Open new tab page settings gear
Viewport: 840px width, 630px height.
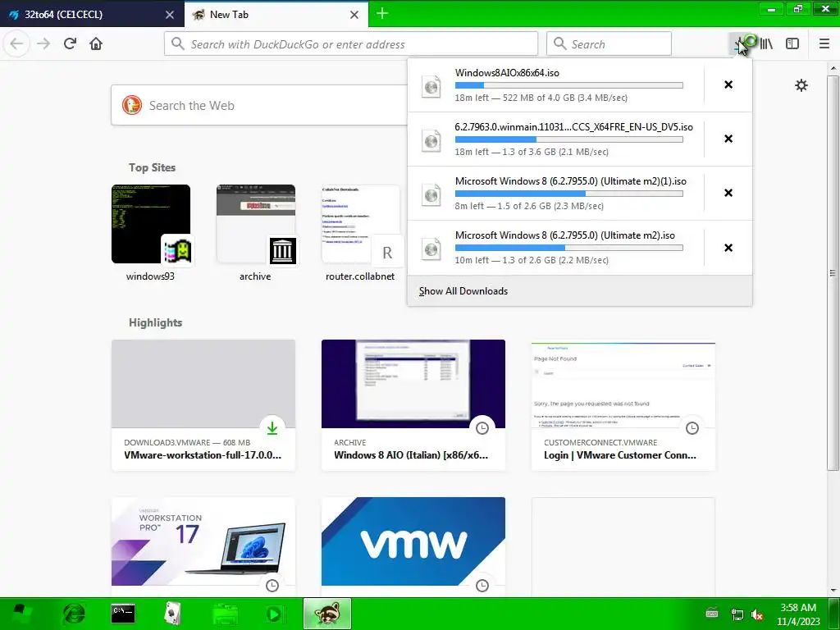801,85
